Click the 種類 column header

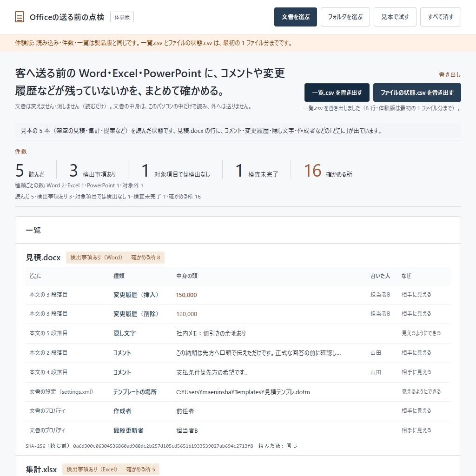119,276
